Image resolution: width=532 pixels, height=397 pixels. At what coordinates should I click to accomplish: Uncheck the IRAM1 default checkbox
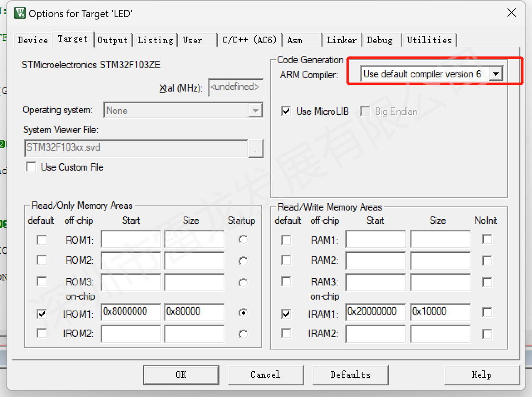pyautogui.click(x=286, y=314)
